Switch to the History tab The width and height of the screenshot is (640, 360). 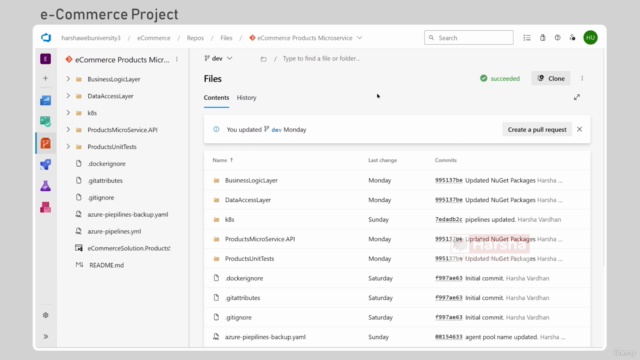[247, 98]
